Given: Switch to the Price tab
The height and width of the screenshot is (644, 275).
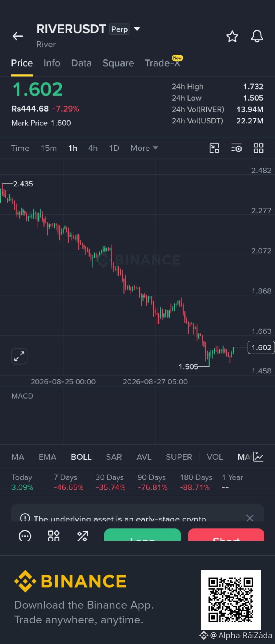Looking at the screenshot, I should point(22,63).
